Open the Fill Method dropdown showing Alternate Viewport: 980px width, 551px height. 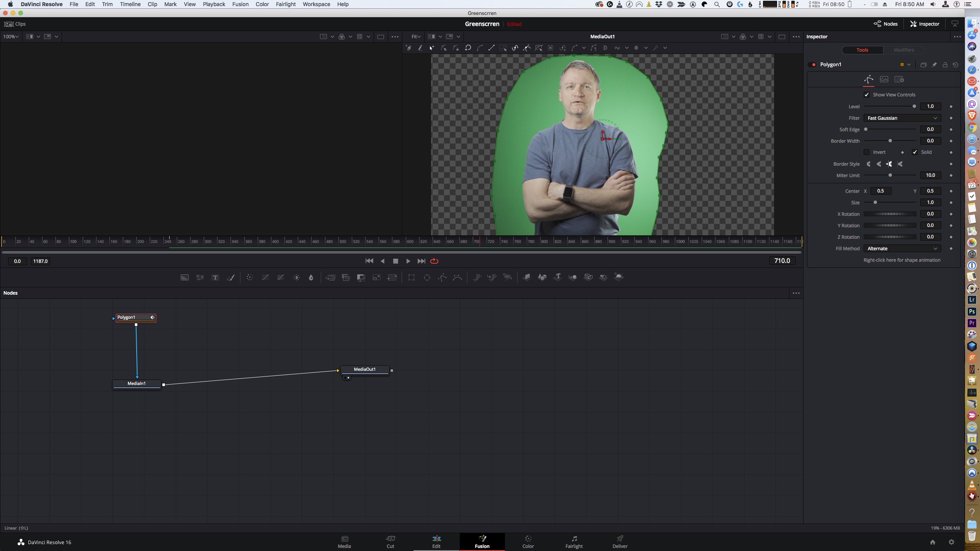point(902,248)
